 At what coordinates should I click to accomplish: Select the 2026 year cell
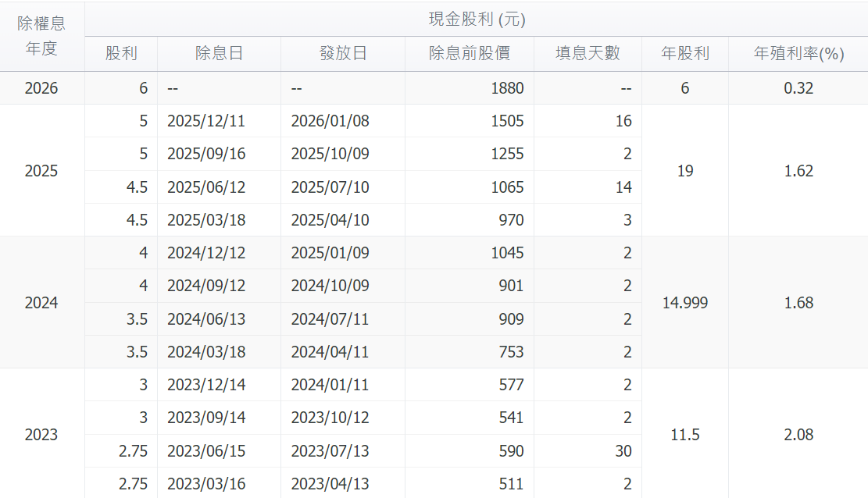pyautogui.click(x=41, y=88)
